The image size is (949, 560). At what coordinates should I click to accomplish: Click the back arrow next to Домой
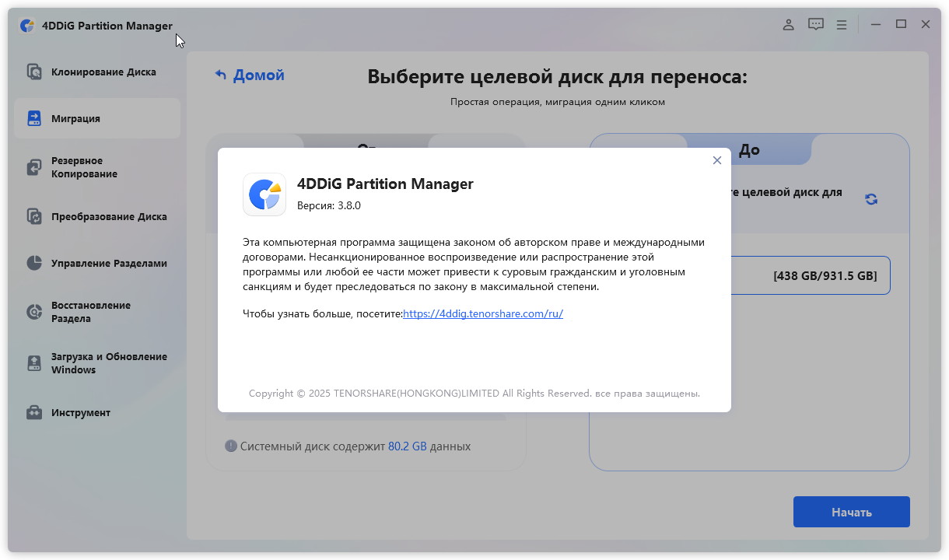point(221,75)
